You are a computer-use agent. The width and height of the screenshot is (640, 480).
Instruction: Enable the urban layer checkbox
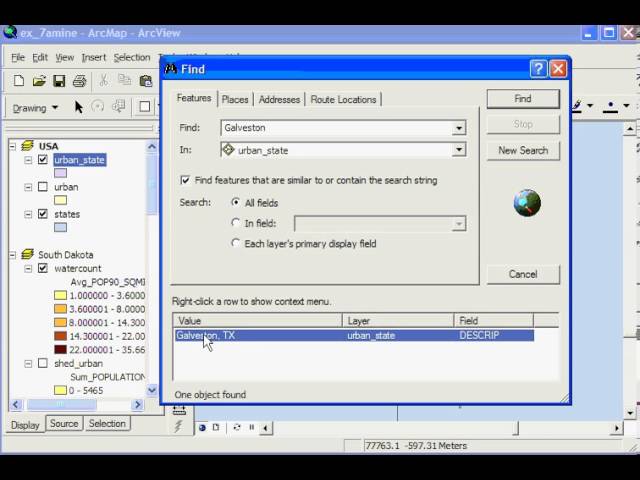43,187
